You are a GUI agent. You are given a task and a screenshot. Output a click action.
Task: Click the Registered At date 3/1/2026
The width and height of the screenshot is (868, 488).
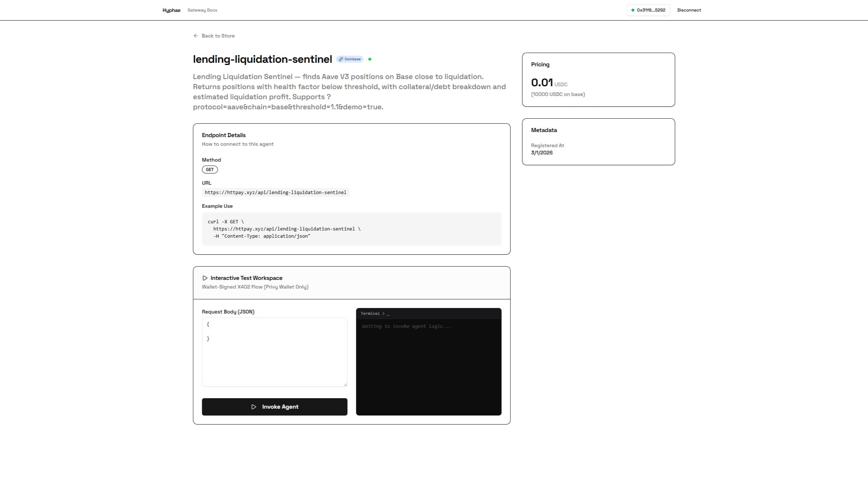tap(542, 153)
